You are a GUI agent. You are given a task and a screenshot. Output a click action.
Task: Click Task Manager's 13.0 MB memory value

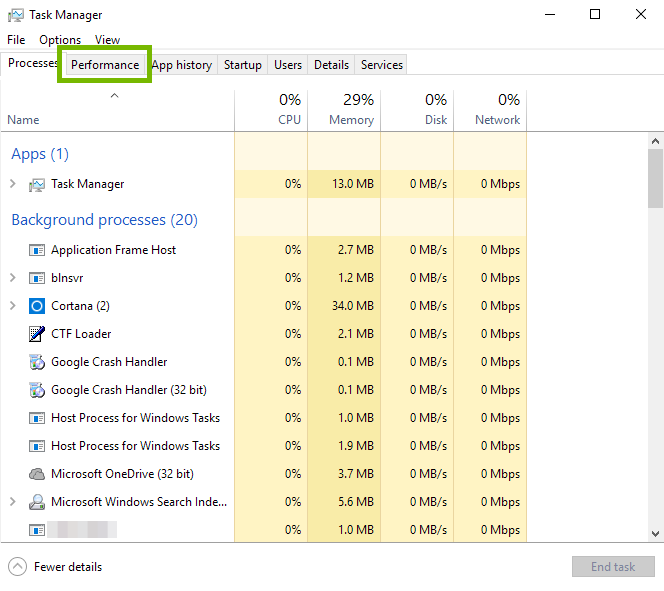tap(353, 184)
